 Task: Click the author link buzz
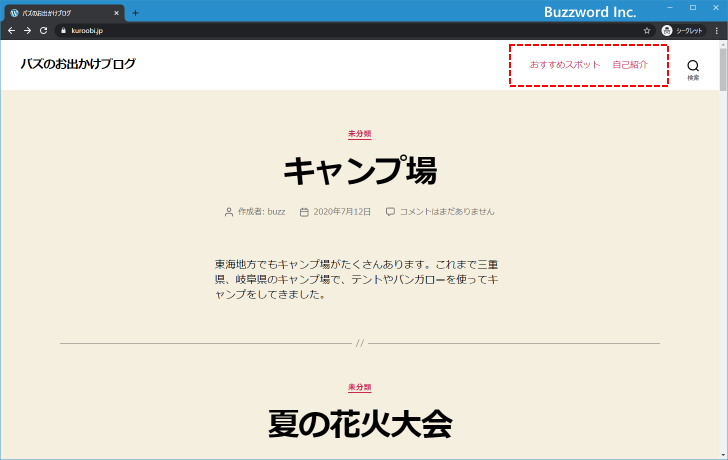[x=276, y=212]
